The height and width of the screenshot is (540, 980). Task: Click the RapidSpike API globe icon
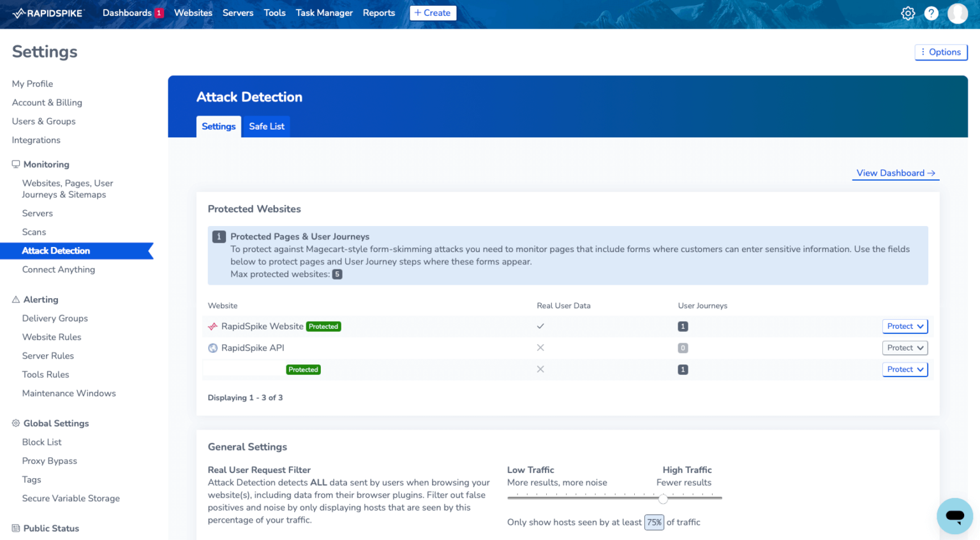211,347
